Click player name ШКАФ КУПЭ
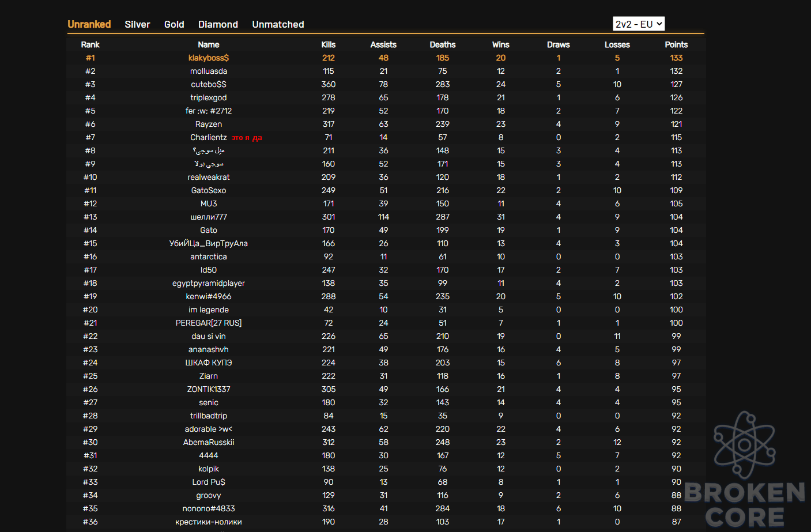811x532 pixels. (x=209, y=363)
